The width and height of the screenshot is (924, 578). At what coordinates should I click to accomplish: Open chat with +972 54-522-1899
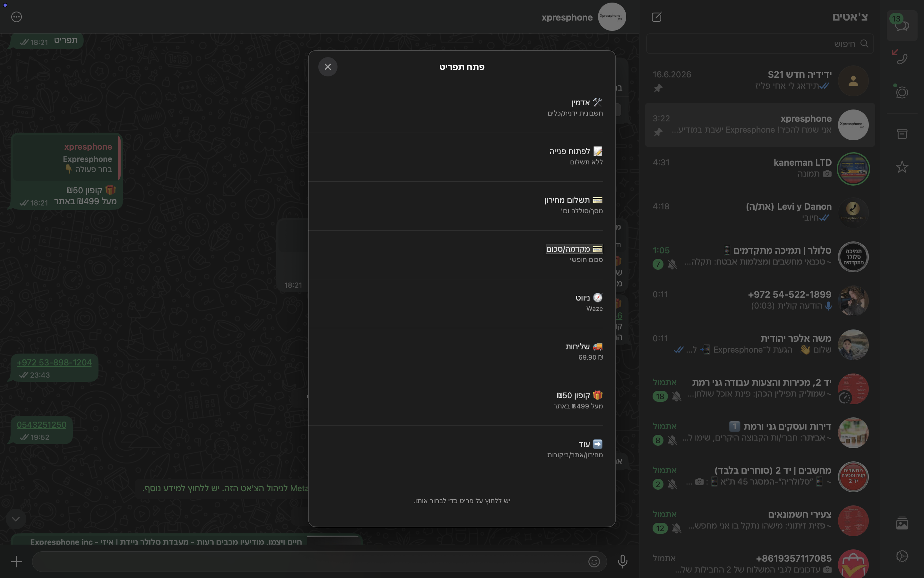(x=760, y=301)
